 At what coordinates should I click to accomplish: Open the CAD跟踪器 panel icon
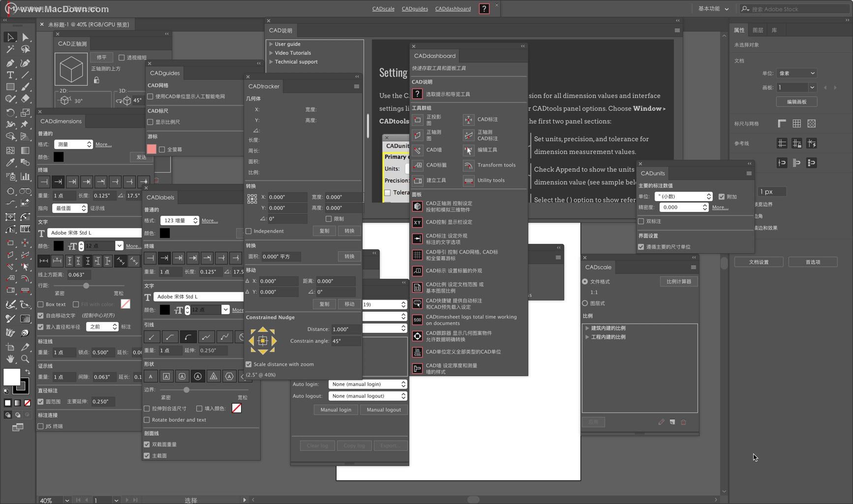click(417, 336)
